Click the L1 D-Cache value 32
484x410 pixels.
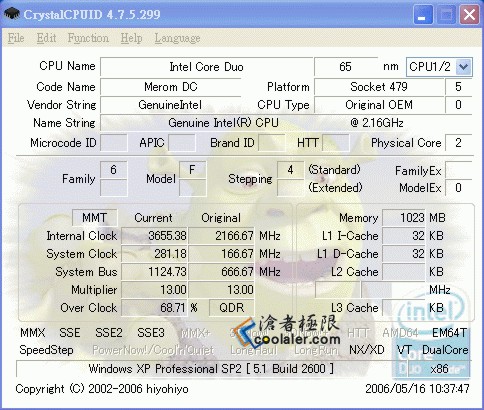(404, 254)
